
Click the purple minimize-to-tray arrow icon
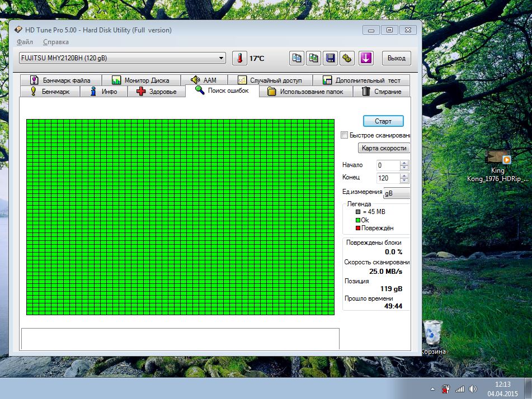(x=365, y=58)
